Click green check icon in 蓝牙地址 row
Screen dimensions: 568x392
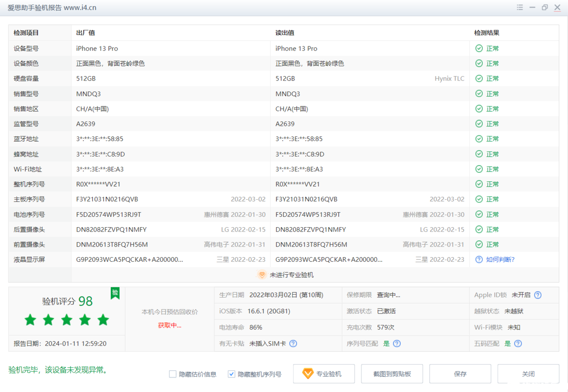pyautogui.click(x=479, y=139)
